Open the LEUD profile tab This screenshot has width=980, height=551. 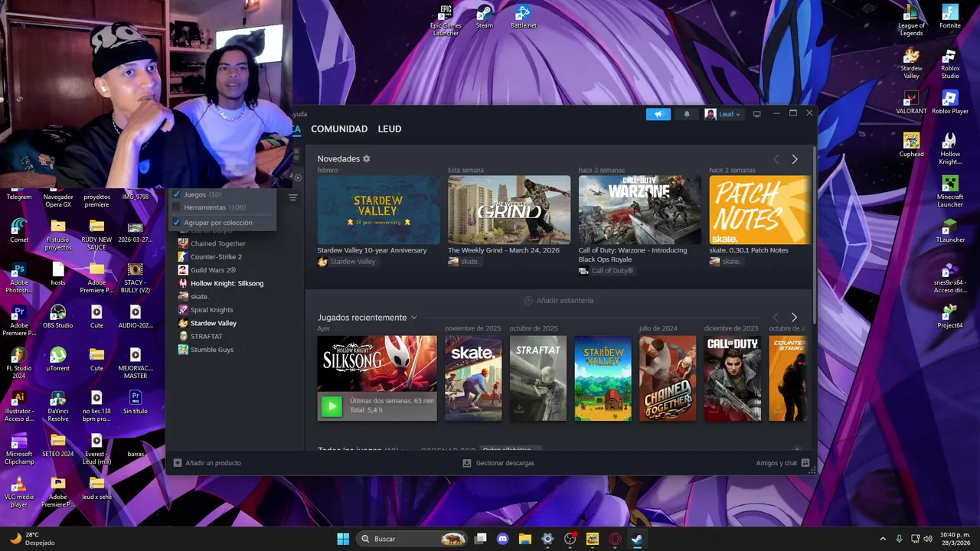(389, 129)
